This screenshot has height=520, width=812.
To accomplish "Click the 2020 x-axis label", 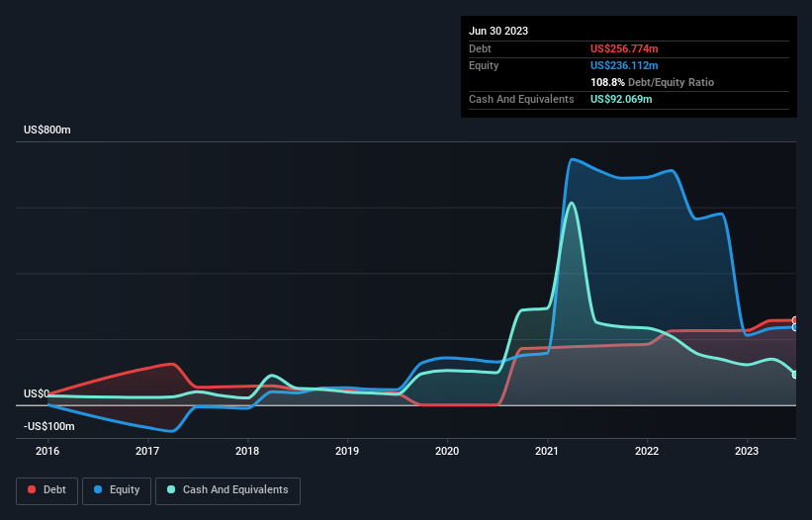I will pyautogui.click(x=447, y=451).
